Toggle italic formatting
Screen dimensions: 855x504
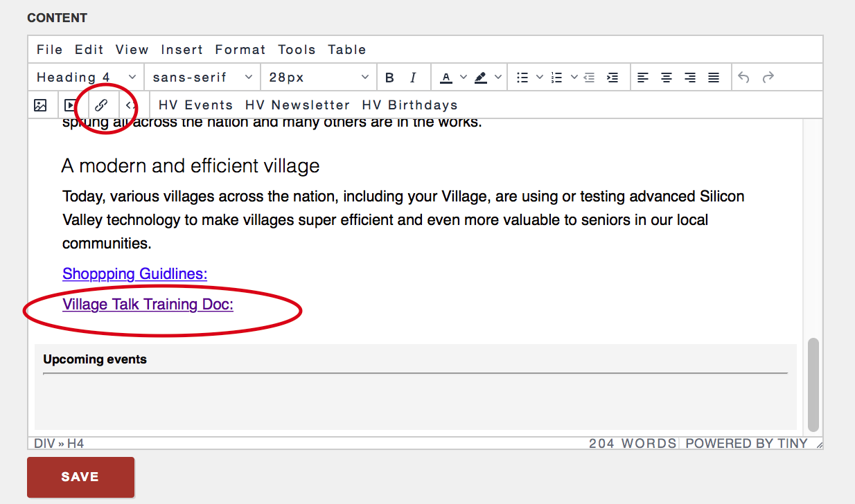(x=413, y=78)
